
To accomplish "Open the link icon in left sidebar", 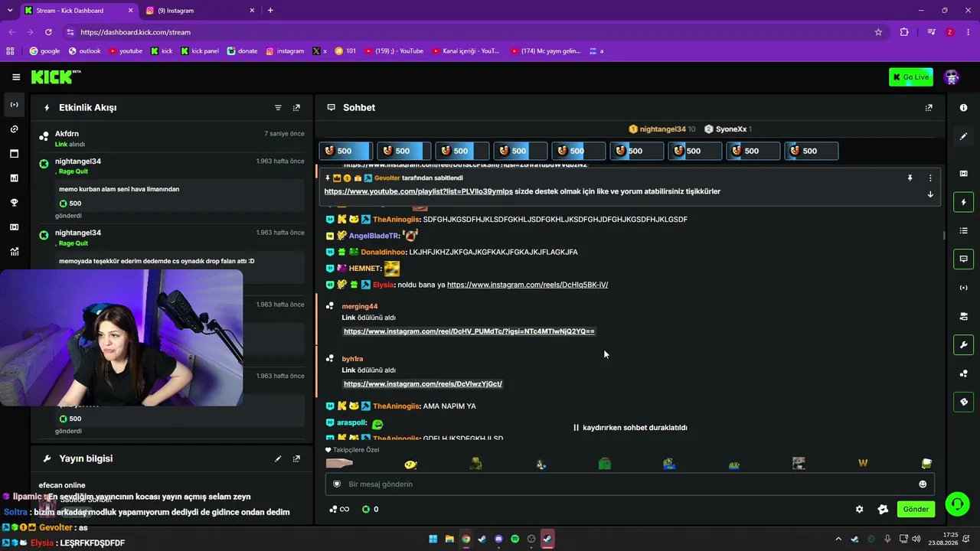I will [x=15, y=129].
